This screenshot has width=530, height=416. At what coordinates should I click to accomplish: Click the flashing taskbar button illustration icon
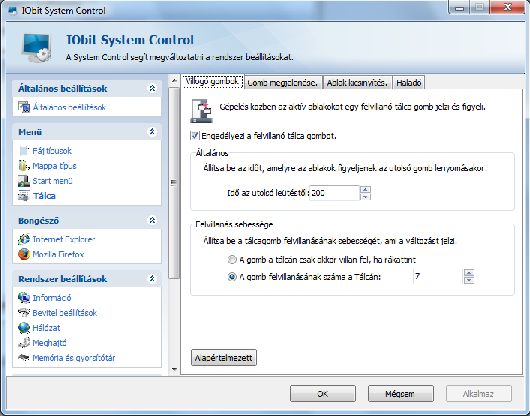pyautogui.click(x=201, y=111)
